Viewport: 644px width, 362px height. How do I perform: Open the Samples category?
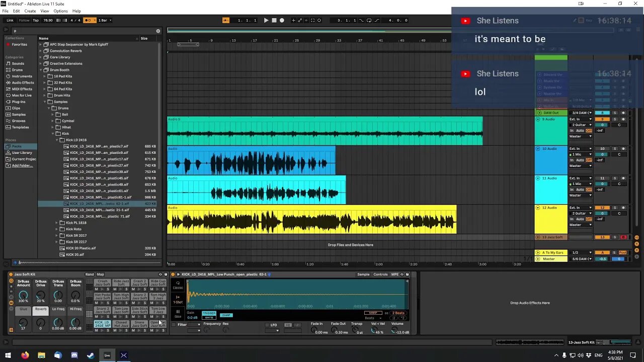[x=19, y=115]
